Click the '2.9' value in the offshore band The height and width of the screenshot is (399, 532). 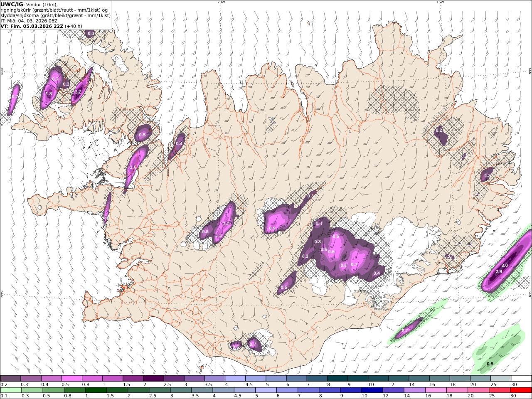point(499,271)
